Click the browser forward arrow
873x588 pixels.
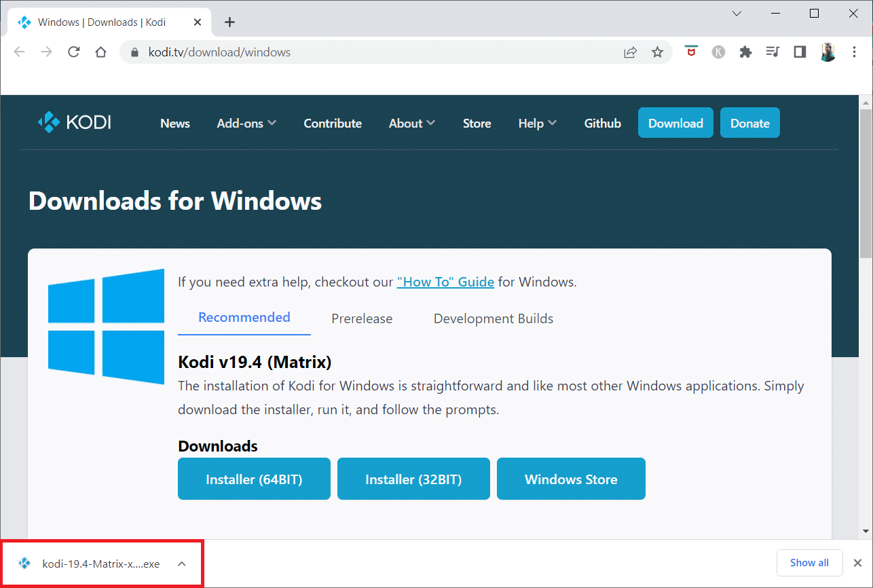(47, 52)
